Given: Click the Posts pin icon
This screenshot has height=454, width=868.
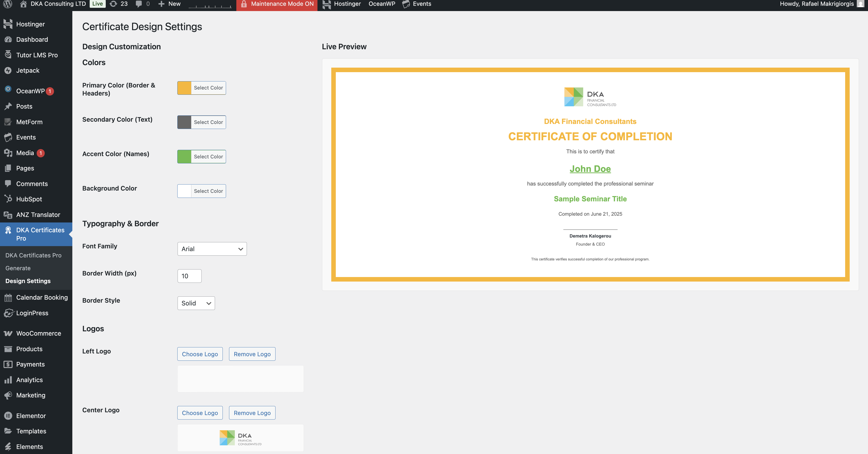Looking at the screenshot, I should coord(8,106).
